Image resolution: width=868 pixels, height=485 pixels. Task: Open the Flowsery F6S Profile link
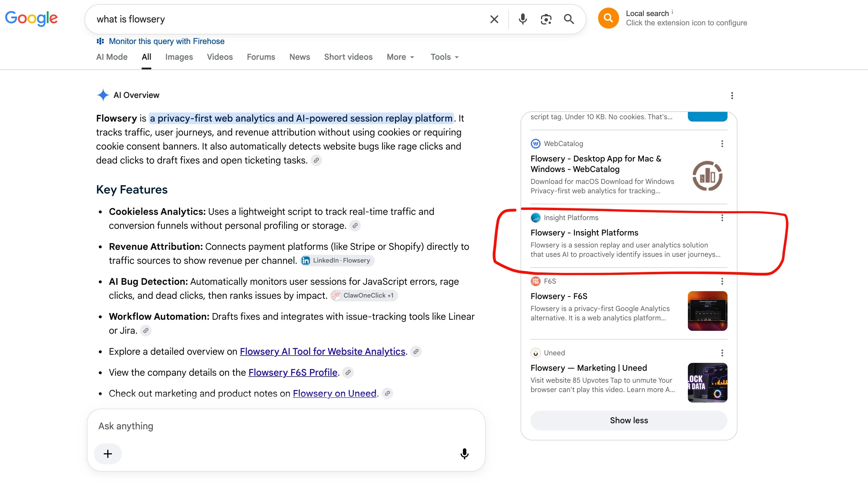(293, 372)
